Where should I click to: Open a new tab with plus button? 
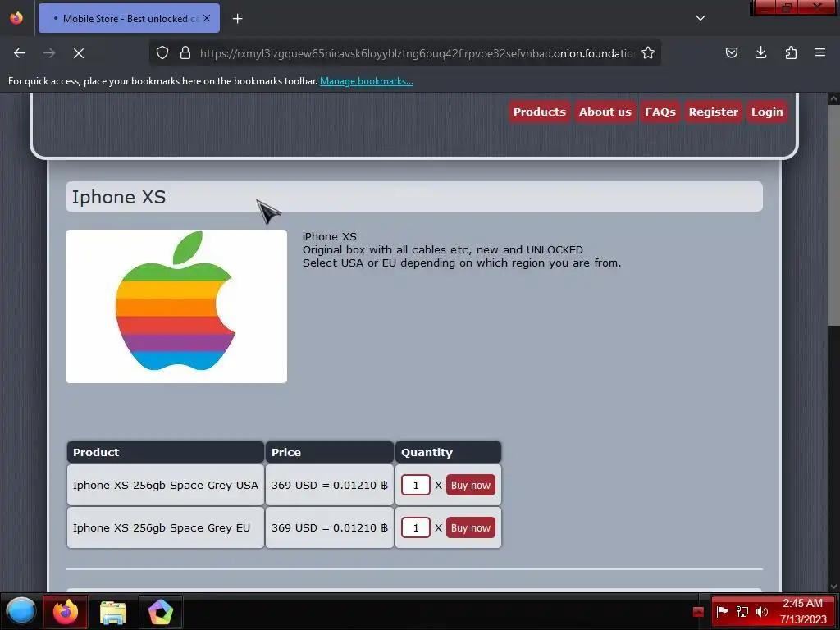[x=238, y=19]
